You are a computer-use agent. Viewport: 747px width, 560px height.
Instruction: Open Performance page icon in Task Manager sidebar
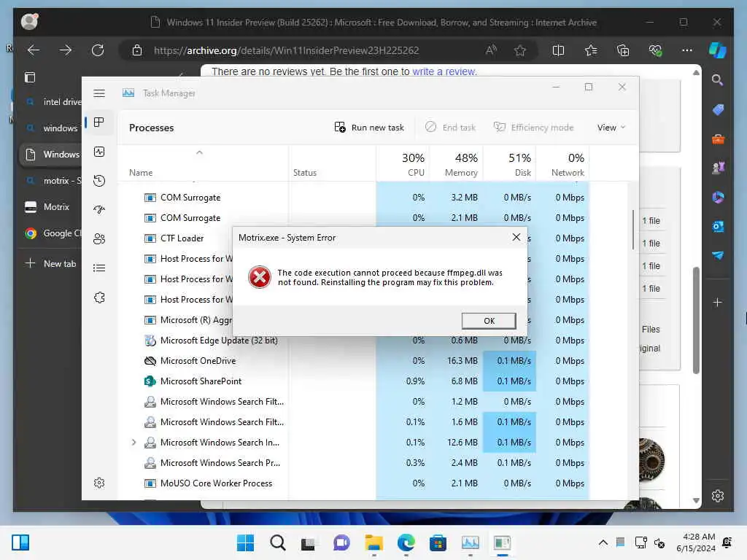(x=99, y=152)
